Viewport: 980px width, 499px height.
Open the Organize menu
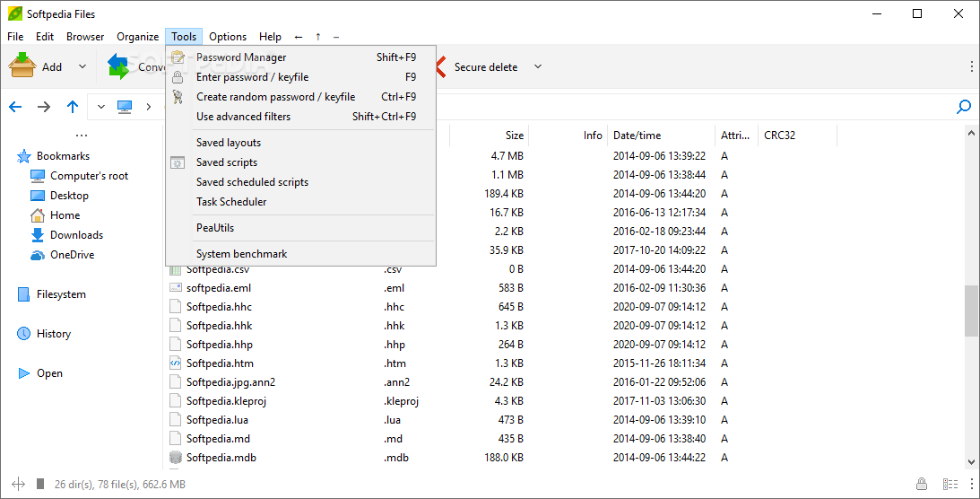[x=138, y=37]
